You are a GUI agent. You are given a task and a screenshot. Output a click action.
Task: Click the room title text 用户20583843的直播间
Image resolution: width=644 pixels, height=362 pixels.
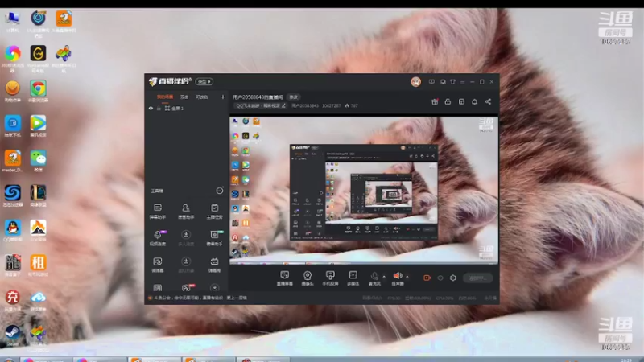tap(258, 97)
